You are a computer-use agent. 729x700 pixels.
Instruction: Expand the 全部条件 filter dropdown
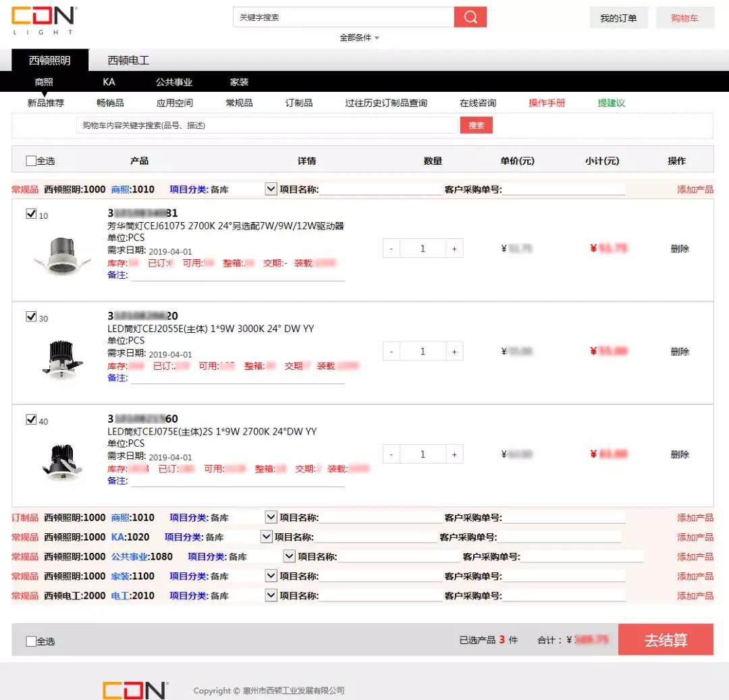[x=359, y=38]
